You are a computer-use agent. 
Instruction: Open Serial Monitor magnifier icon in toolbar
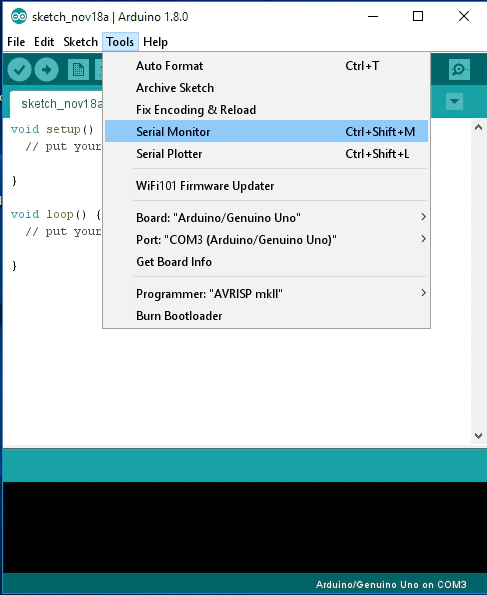pos(459,69)
